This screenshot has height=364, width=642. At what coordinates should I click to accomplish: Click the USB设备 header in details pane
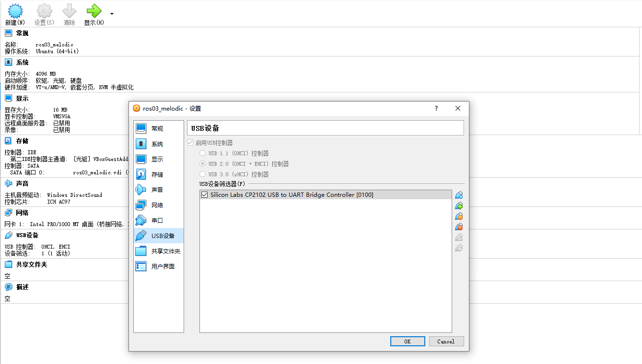tap(27, 235)
